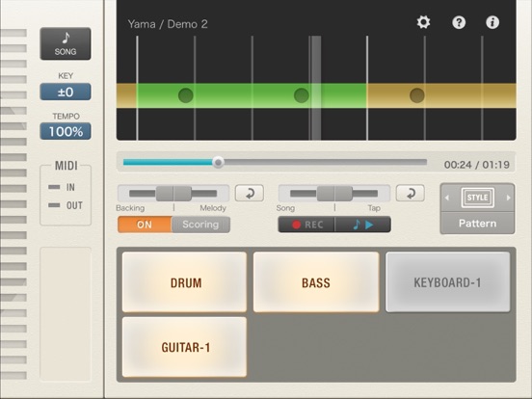532x399 pixels.
Task: Start recording with the REC button
Action: tap(306, 225)
